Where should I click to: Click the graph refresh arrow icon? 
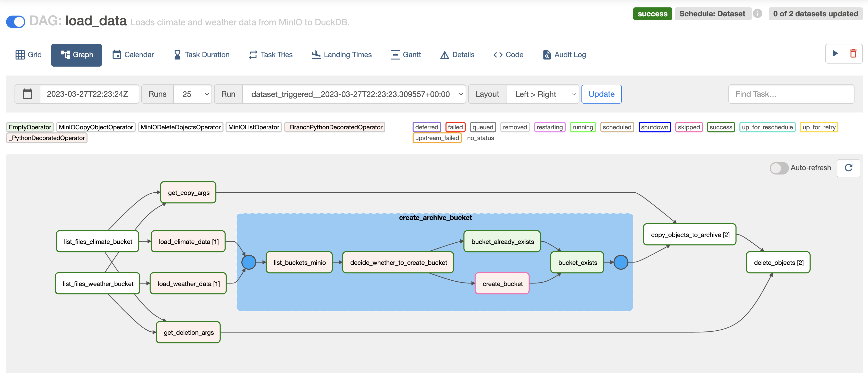click(x=848, y=167)
